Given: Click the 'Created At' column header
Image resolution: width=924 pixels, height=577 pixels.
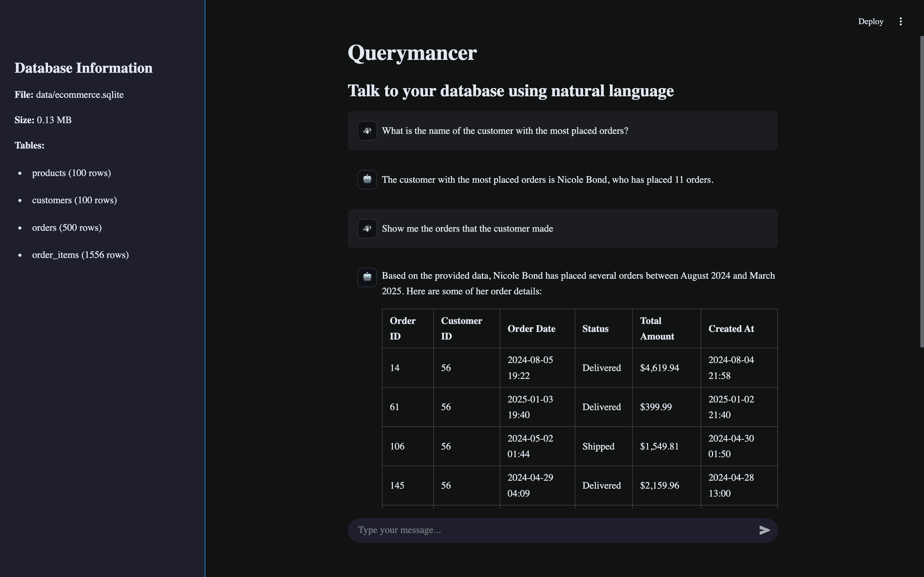Looking at the screenshot, I should click(x=731, y=329).
